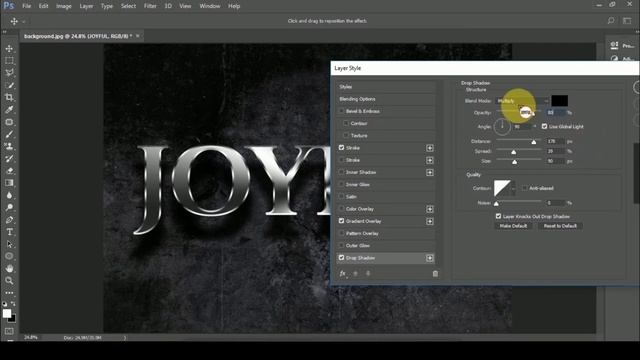Screen dimensions: 640x360
Task: Click the Quick Mask mode icon
Action: coord(9,331)
